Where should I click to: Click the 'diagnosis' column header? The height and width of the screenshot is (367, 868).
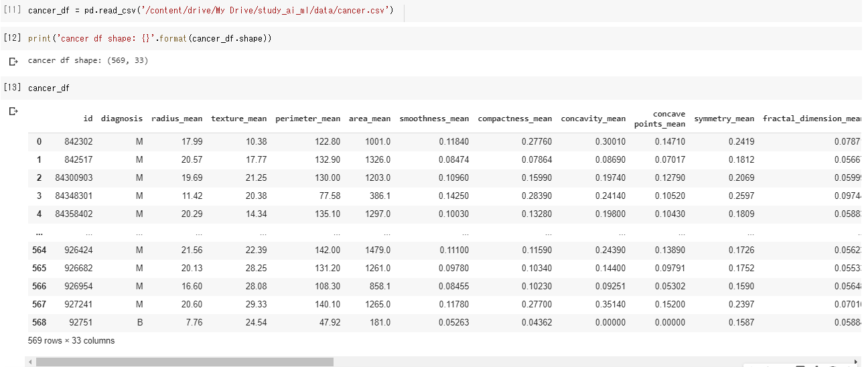[122, 119]
